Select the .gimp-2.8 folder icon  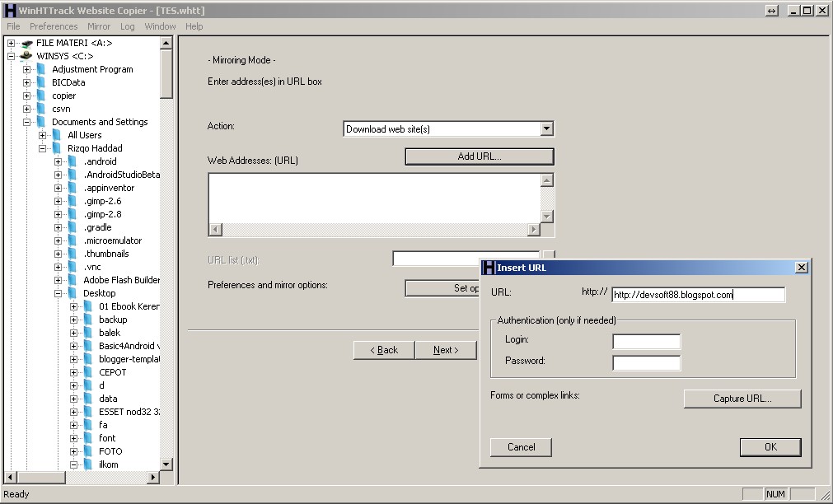73,214
